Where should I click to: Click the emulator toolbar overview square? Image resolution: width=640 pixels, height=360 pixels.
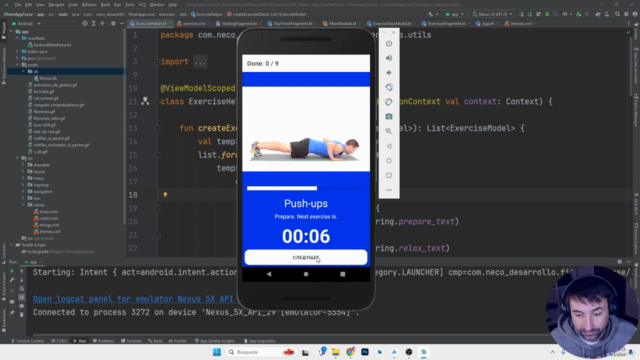389,176
